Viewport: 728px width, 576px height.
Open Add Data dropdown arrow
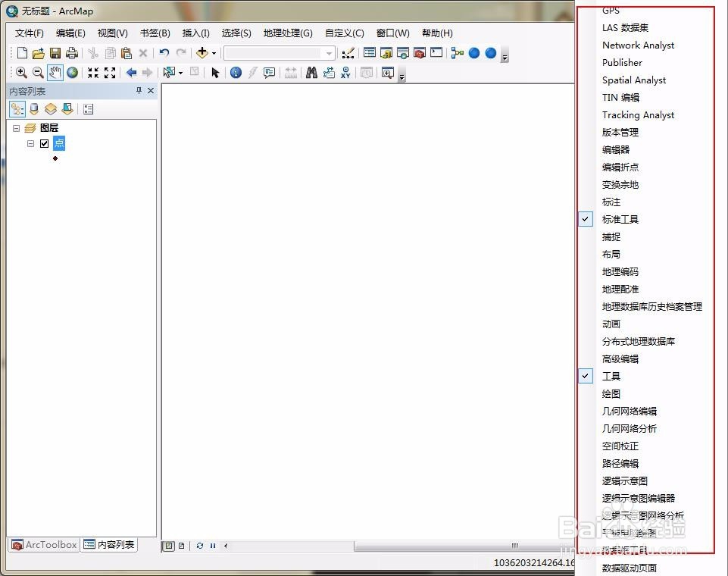[214, 53]
